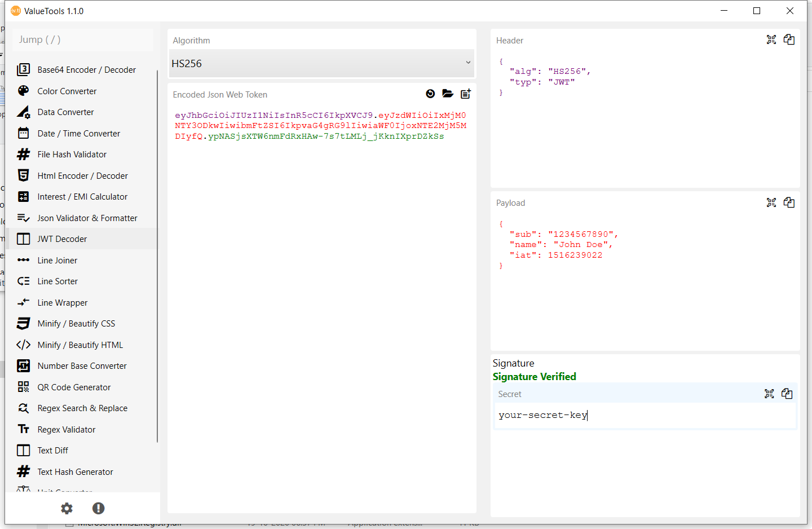Viewport: 812px width, 529px height.
Task: Click the Regex Validator icon
Action: pyautogui.click(x=23, y=429)
